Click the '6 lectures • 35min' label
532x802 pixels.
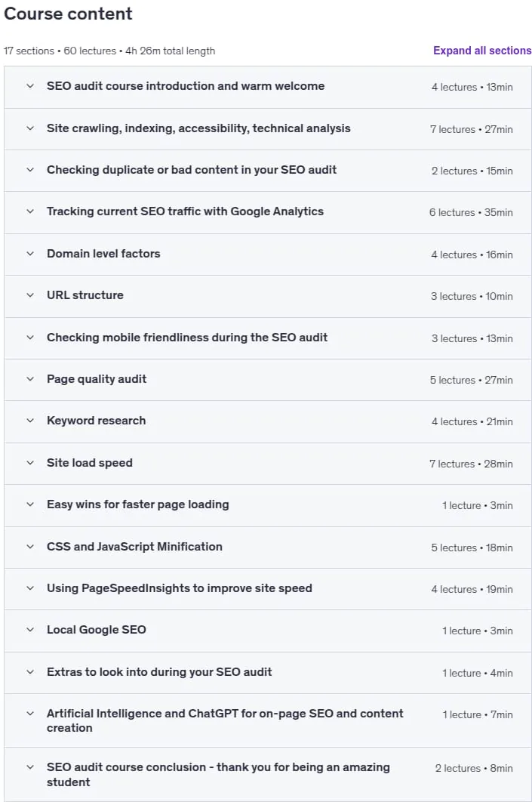coord(471,212)
